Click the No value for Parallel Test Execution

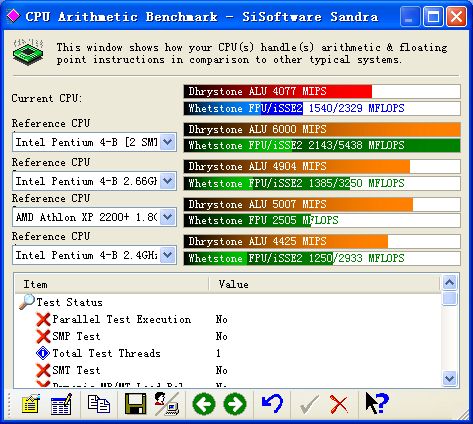pyautogui.click(x=221, y=319)
